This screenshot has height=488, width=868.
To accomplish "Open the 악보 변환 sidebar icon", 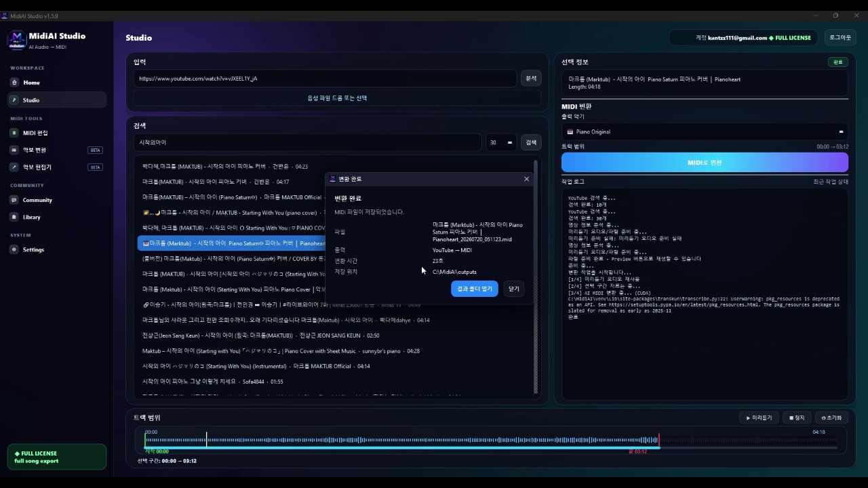I will point(14,150).
